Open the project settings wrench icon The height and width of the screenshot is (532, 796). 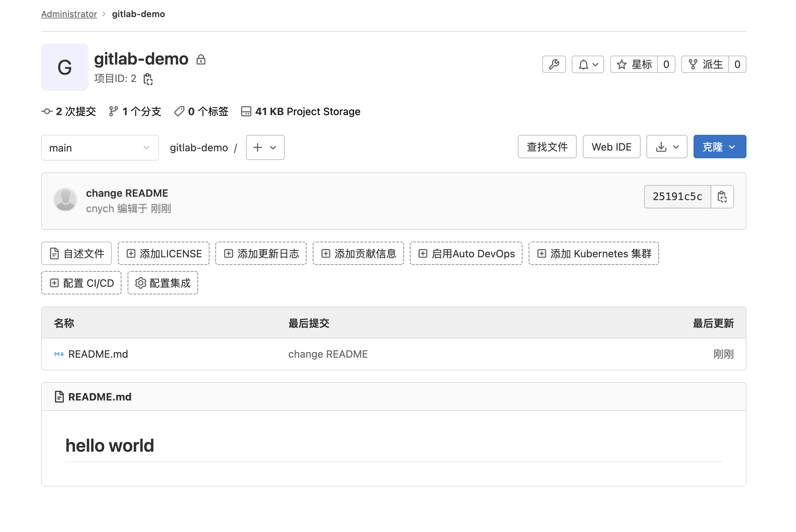click(x=554, y=64)
